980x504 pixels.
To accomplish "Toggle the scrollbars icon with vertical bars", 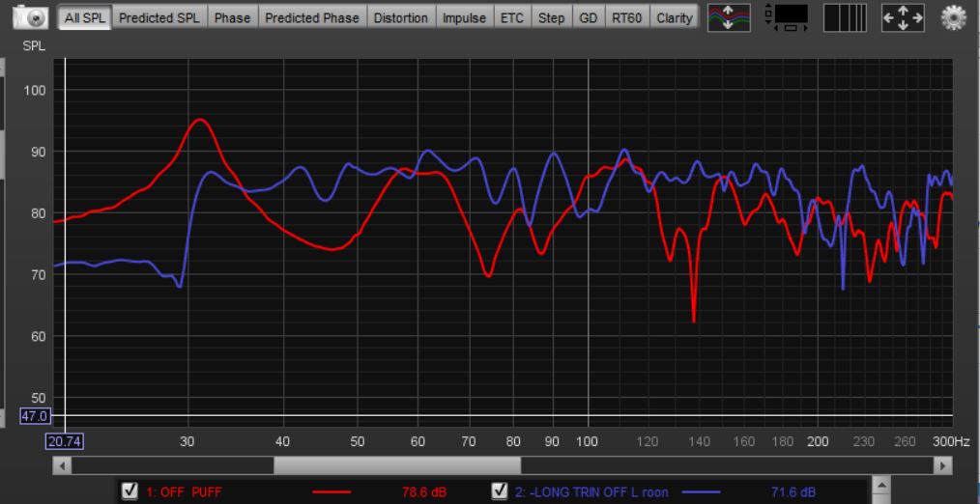I will (845, 17).
